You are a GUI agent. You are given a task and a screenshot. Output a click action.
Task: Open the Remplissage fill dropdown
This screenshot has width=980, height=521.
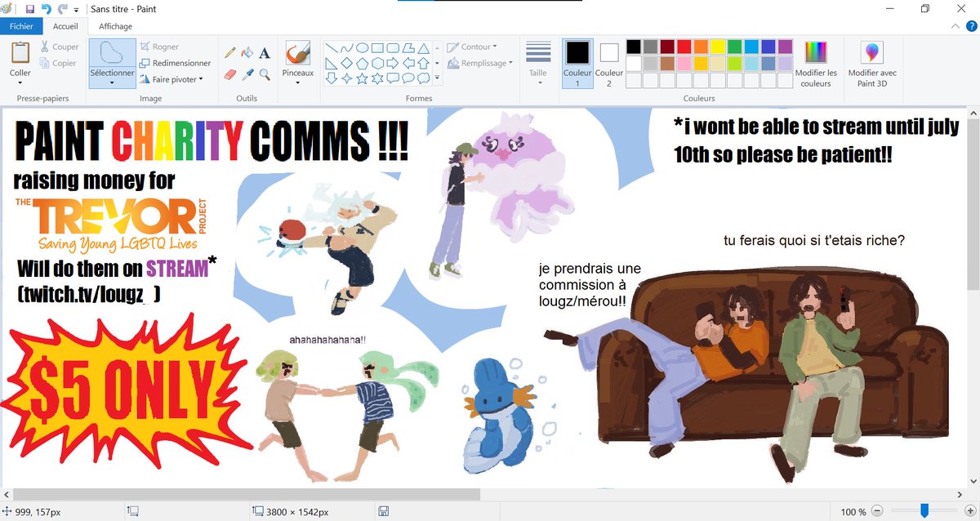(x=481, y=63)
